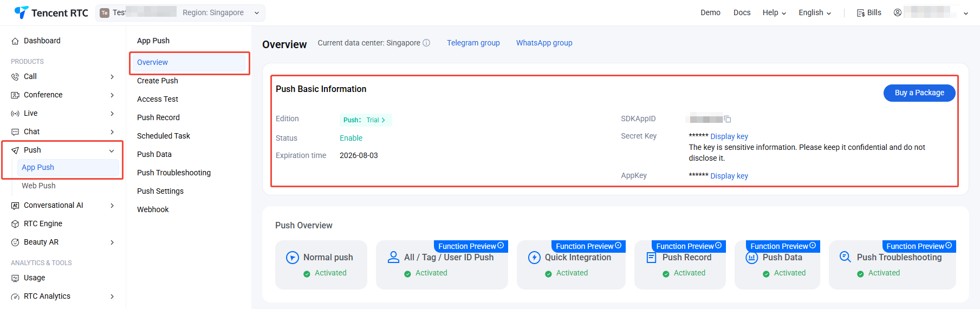
Task: Expand the Conversational AI submenu chevron
Action: point(112,206)
